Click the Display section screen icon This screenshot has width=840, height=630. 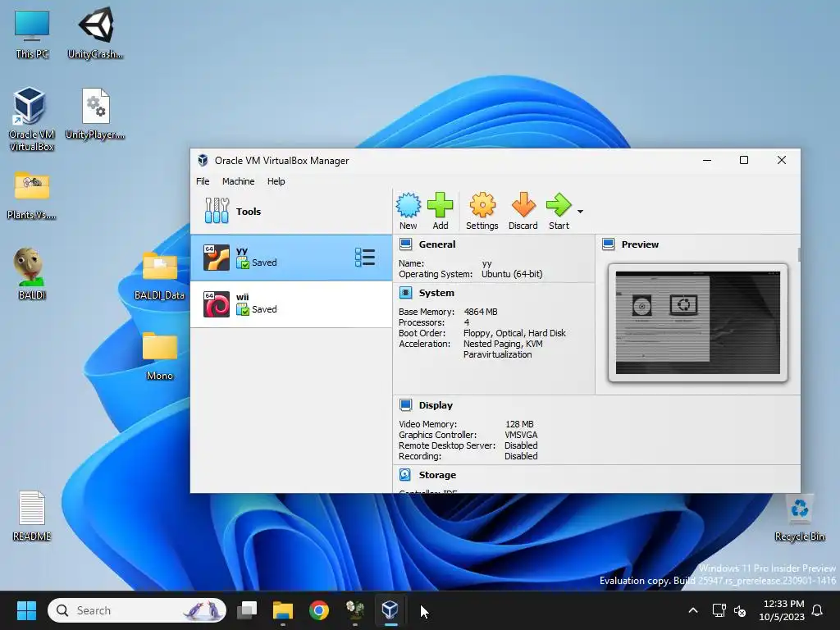coord(405,405)
